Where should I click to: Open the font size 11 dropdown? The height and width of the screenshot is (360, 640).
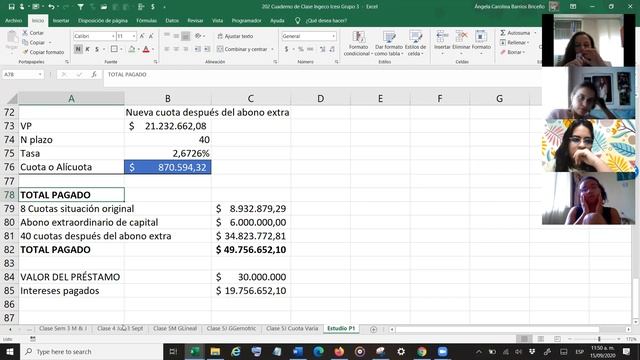tap(134, 36)
